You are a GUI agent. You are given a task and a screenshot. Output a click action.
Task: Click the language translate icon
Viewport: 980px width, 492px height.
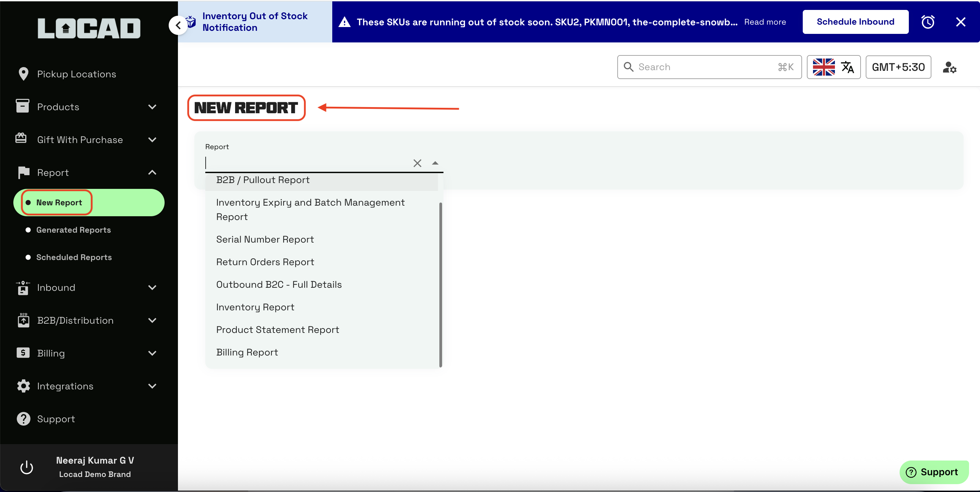(x=847, y=67)
